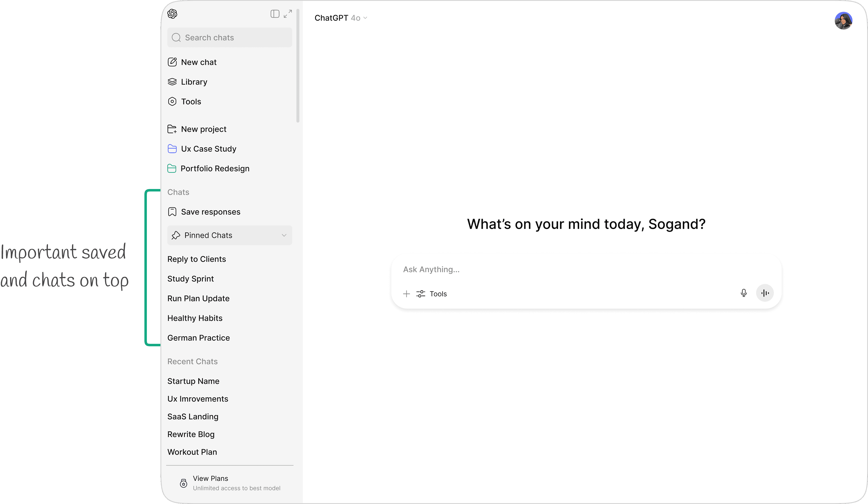This screenshot has height=504, width=868.
Task: Click the New chat pencil icon
Action: pyautogui.click(x=172, y=62)
